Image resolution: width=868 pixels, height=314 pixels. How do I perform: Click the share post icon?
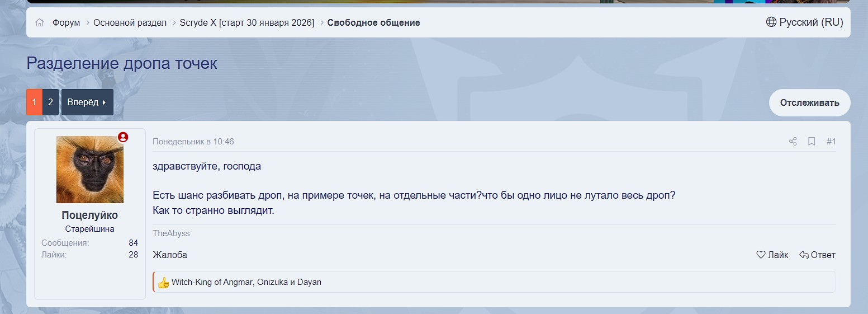point(793,142)
